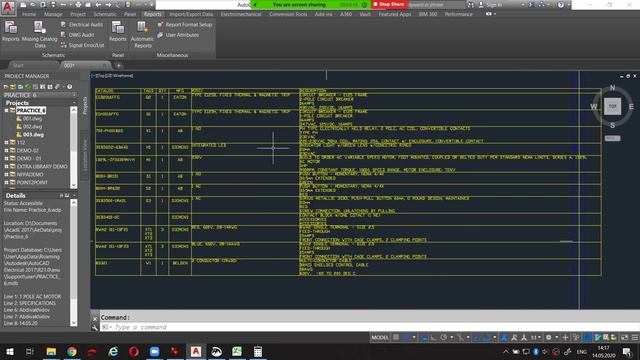Expand the POINT2POINT project node

pyautogui.click(x=7, y=182)
